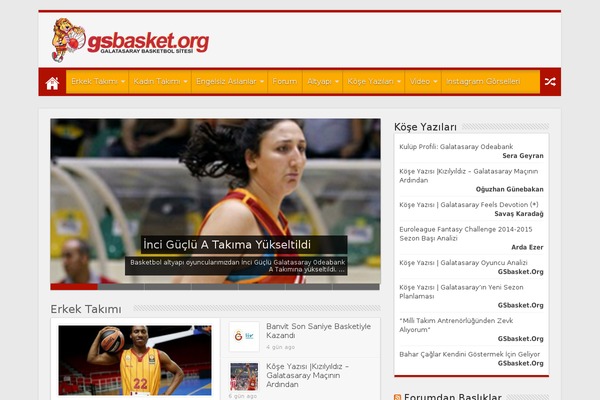Click the player number 22 featured photo
The height and width of the screenshot is (400, 600).
point(135,360)
